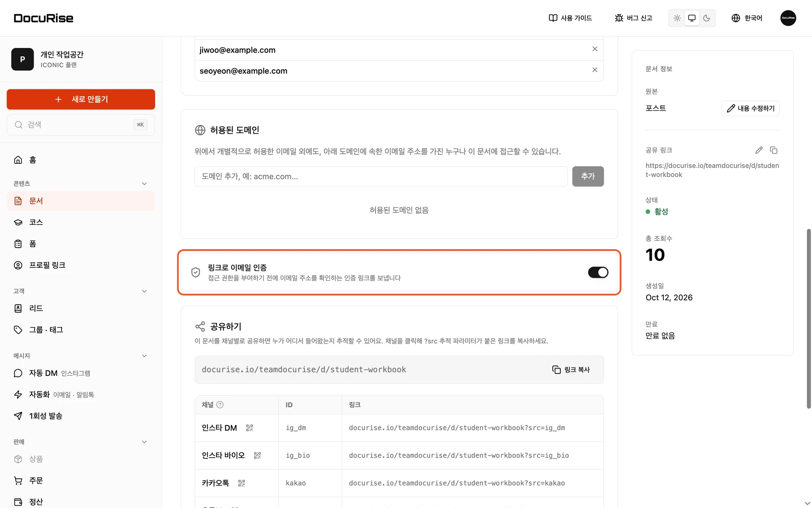Open 주문 in sidebar
Viewport: 812px width, 508px height.
click(x=81, y=480)
